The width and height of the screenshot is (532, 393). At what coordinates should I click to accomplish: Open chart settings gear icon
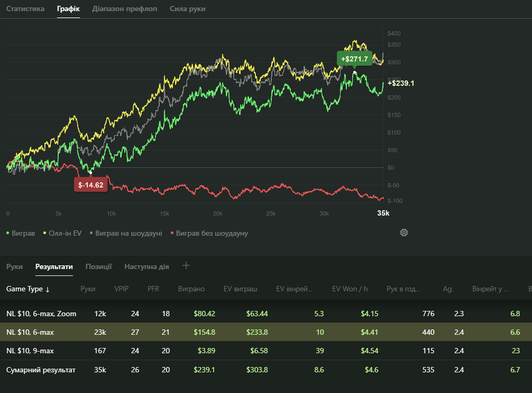click(x=404, y=233)
